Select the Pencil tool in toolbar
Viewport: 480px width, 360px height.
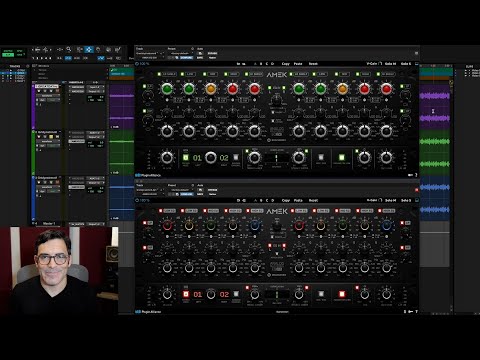click(118, 49)
